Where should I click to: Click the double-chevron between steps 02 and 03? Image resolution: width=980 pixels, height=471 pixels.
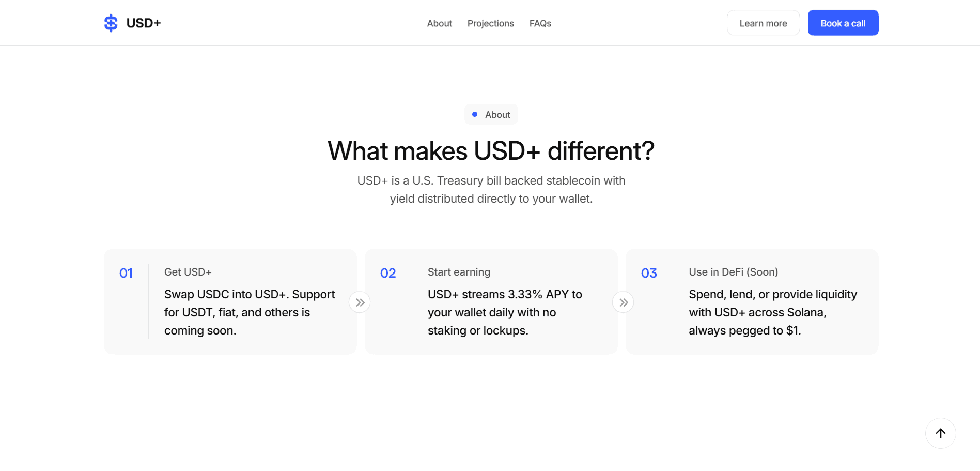click(624, 302)
